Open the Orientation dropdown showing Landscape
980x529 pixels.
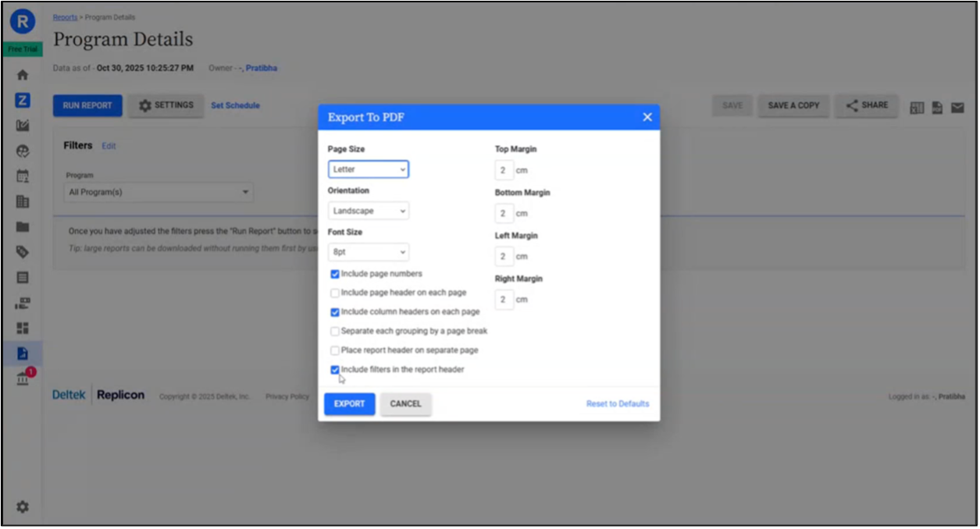tap(368, 210)
